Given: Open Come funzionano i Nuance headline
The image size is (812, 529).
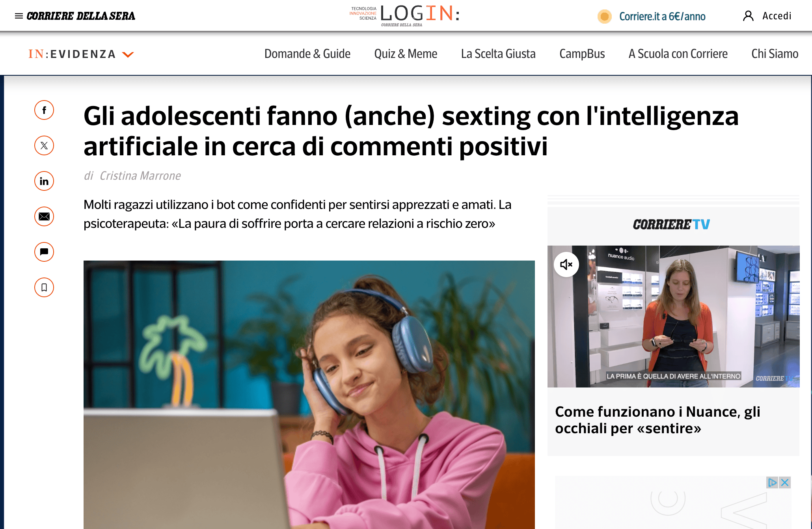Looking at the screenshot, I should click(x=657, y=420).
